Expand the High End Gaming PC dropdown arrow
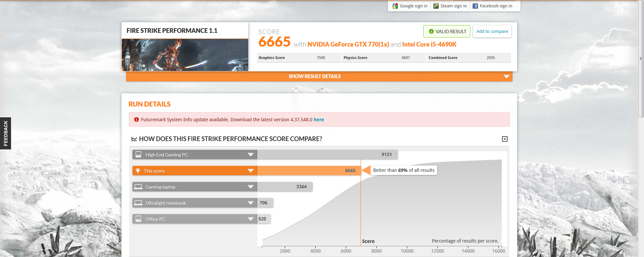Image resolution: width=644 pixels, height=257 pixels. tap(251, 154)
